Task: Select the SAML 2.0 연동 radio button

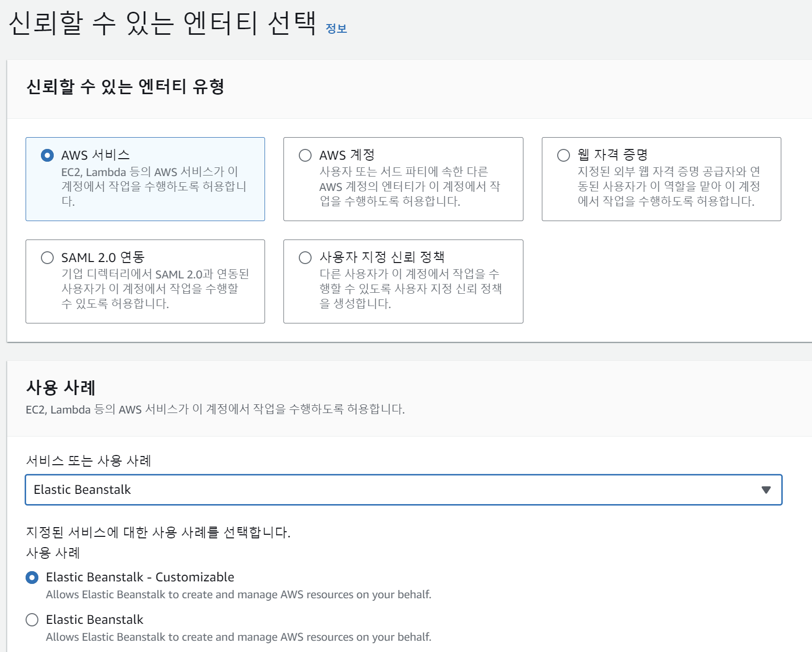Action: (x=47, y=257)
